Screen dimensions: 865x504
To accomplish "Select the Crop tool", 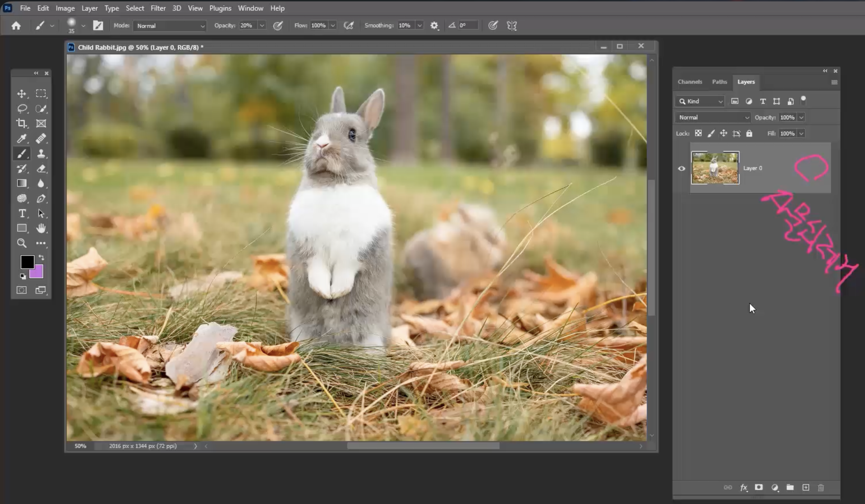I will [x=21, y=123].
